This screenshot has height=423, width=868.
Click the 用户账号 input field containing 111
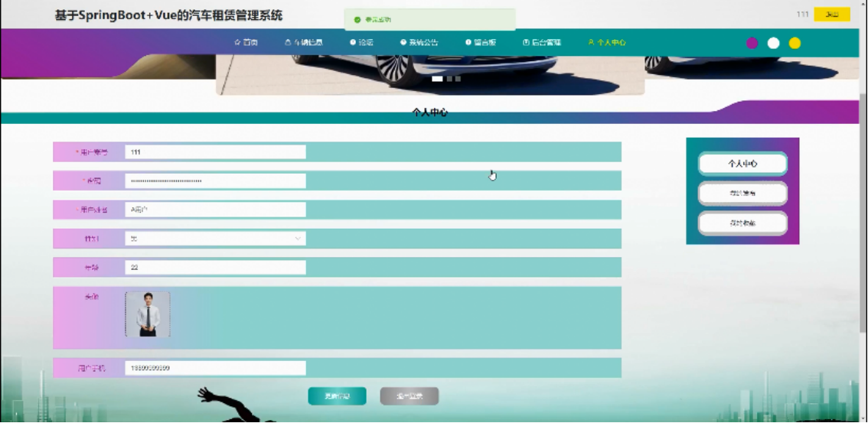coord(215,152)
